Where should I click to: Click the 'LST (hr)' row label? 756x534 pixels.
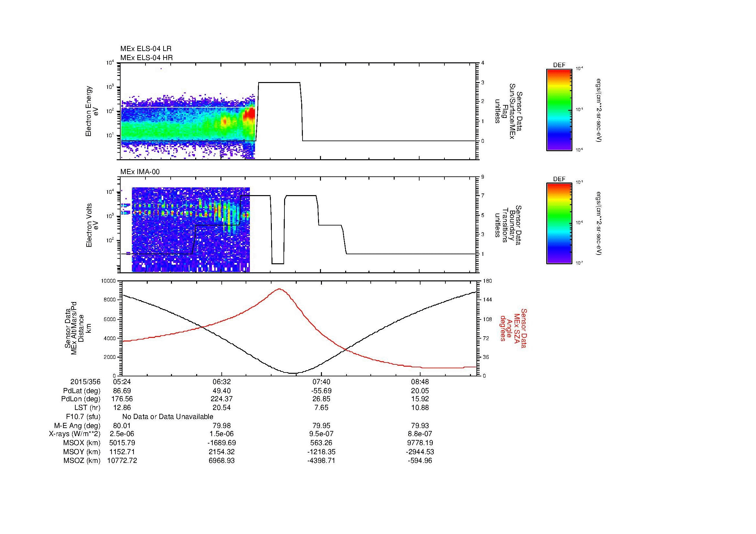87,408
